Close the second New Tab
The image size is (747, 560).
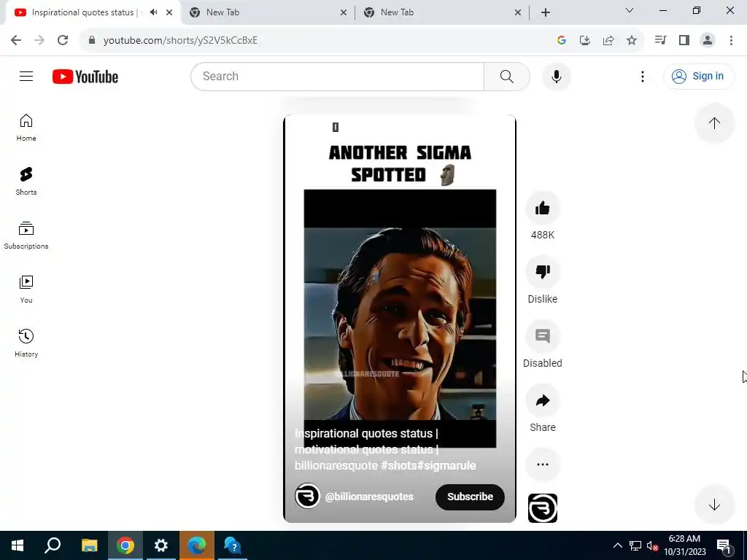[x=344, y=12]
